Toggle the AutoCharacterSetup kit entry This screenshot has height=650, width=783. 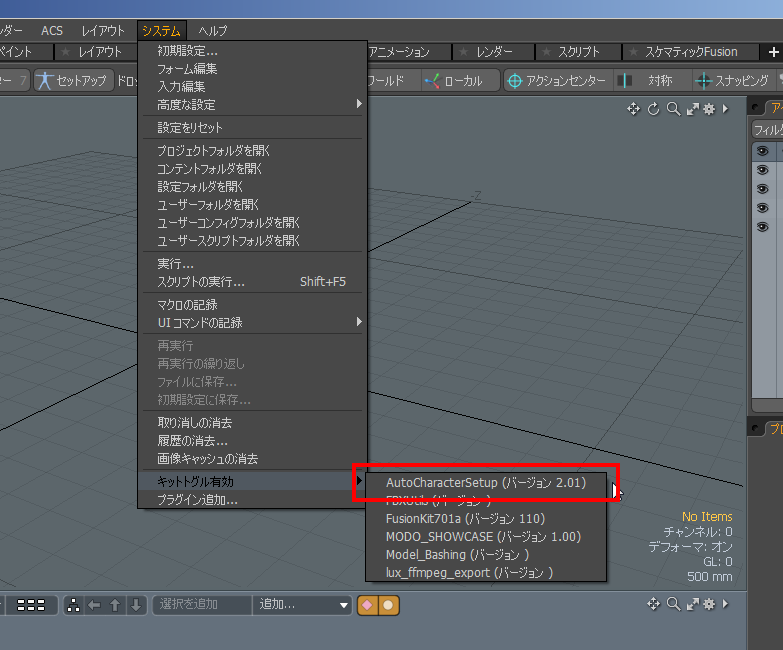(x=486, y=483)
